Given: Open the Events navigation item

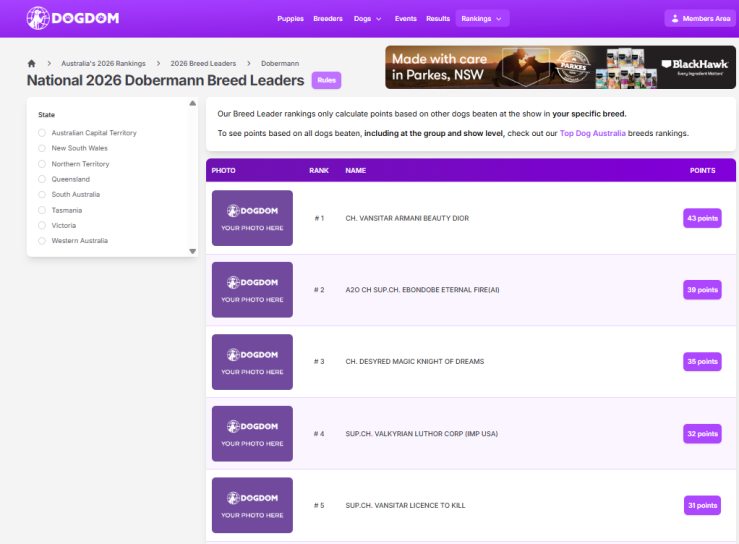Looking at the screenshot, I should pos(405,18).
